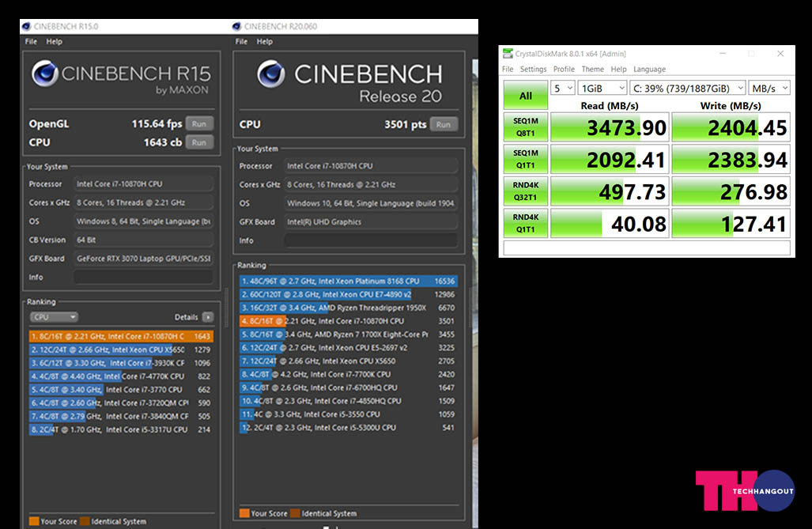
Task: Select the Core i5-5300U ranking row in R20
Action: coord(349,428)
